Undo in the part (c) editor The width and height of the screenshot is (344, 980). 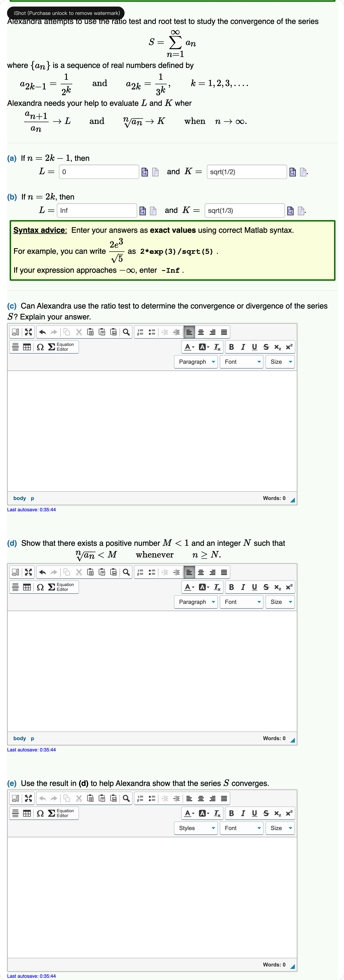point(43,332)
